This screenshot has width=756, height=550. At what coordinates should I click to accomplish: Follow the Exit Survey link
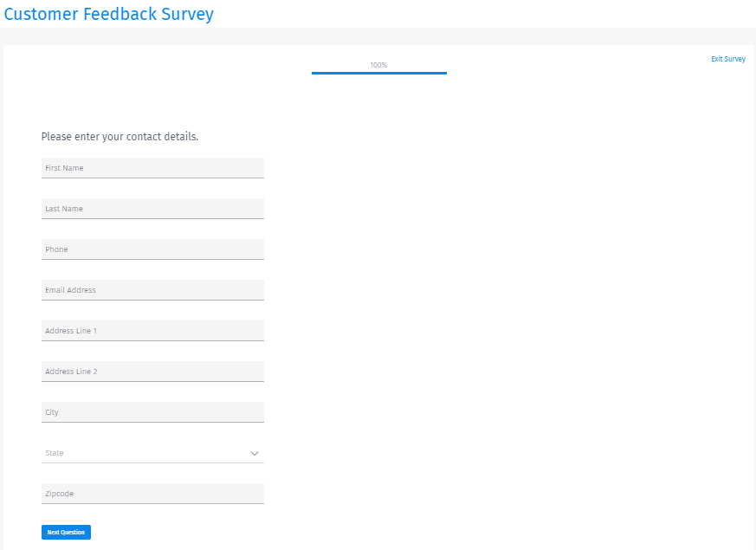coord(728,59)
